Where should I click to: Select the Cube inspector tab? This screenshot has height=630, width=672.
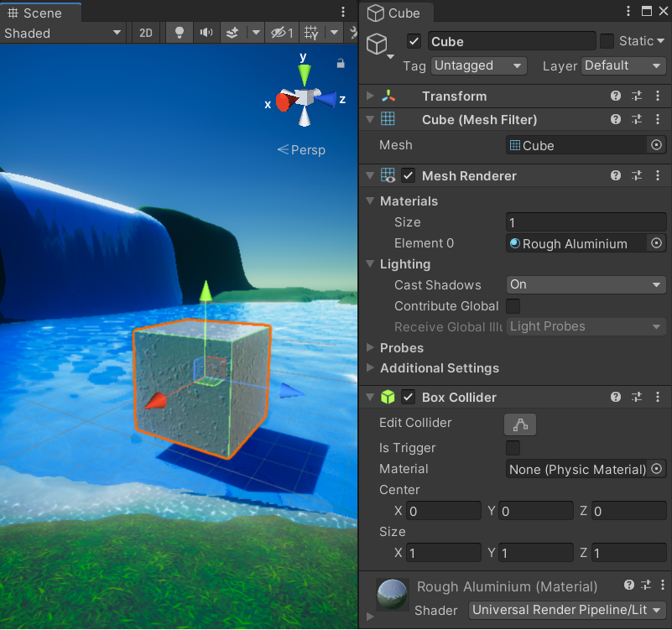click(394, 13)
